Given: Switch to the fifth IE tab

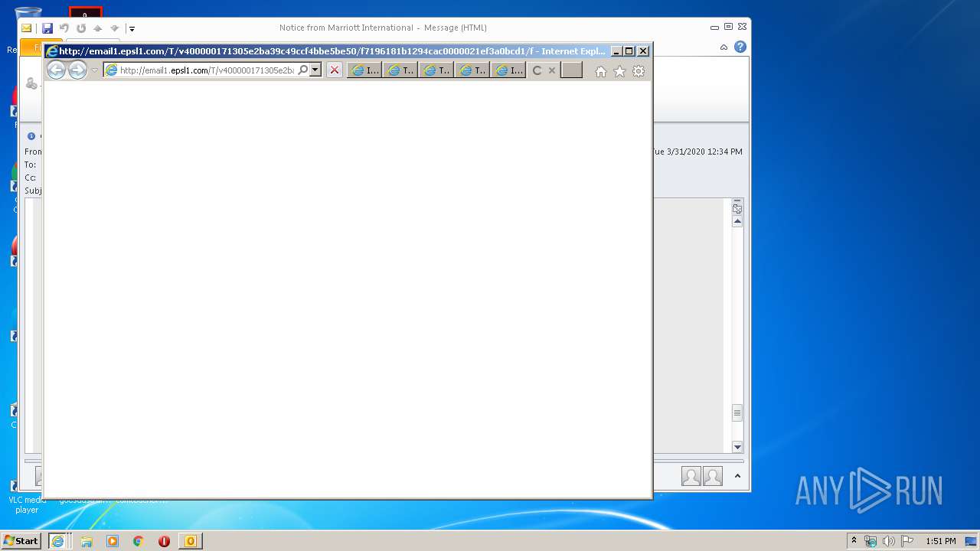Looking at the screenshot, I should (508, 70).
